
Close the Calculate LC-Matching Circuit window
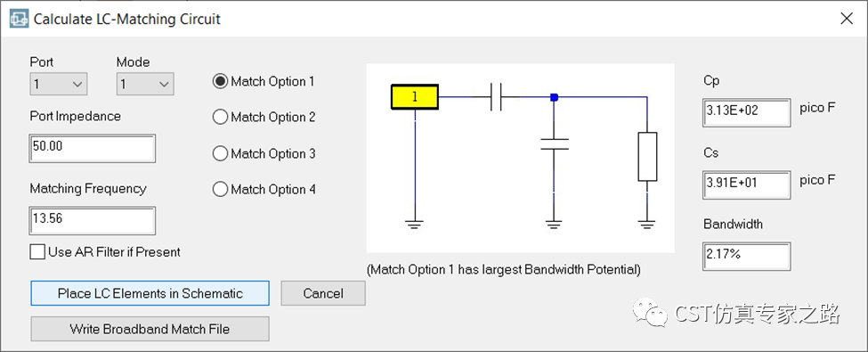(847, 19)
